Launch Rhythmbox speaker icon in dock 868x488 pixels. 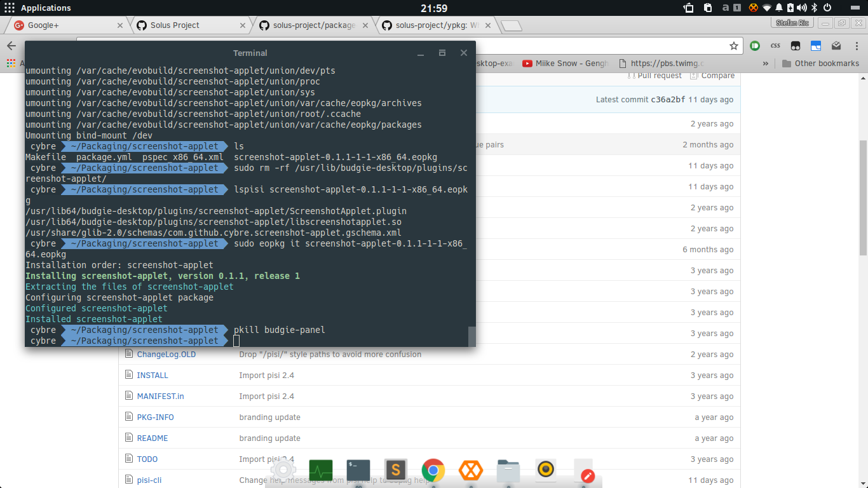[546, 470]
